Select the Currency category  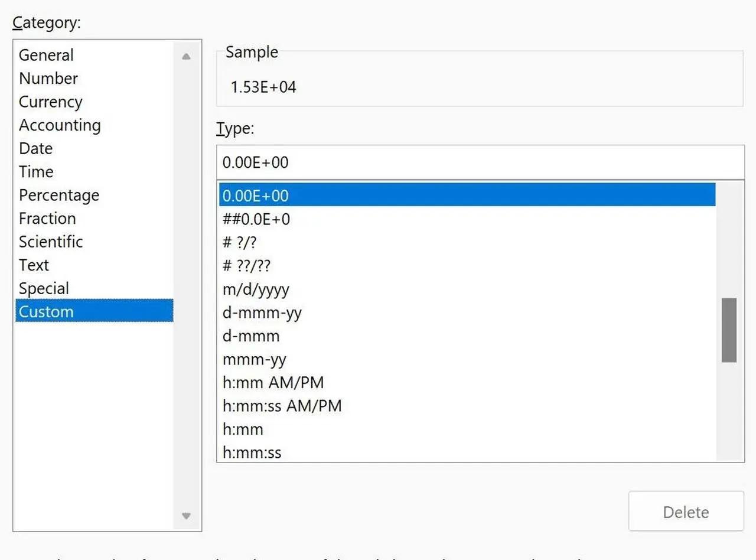tap(94, 102)
